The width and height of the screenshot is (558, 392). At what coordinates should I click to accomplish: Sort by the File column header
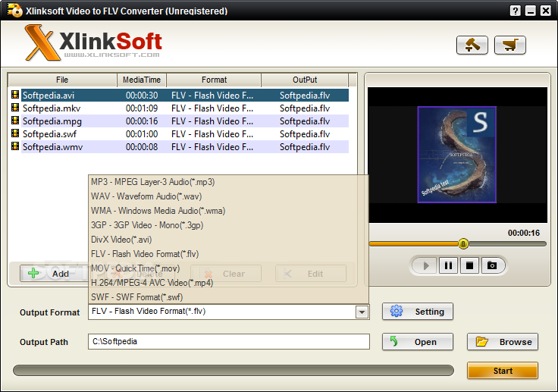[62, 80]
